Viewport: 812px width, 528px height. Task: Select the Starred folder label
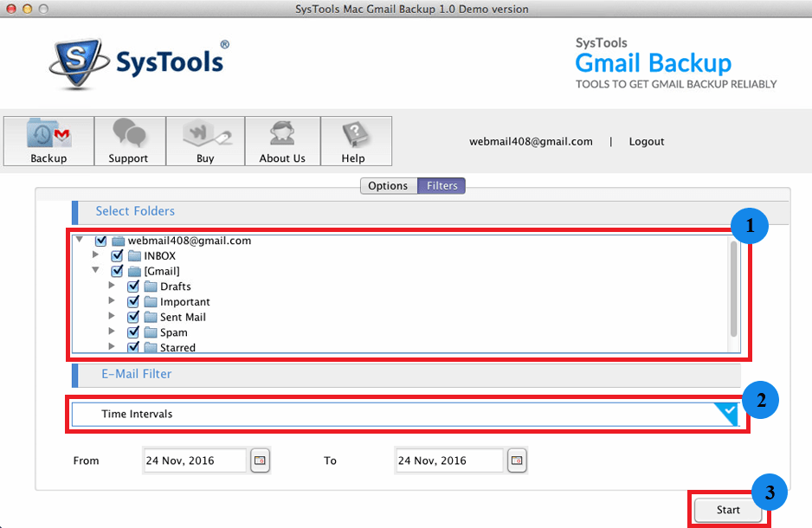[x=177, y=348]
